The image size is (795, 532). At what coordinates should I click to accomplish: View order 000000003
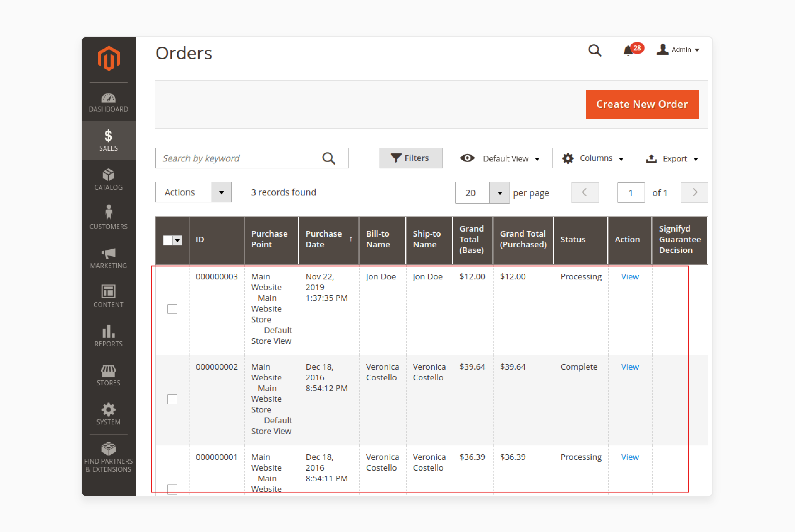point(630,277)
